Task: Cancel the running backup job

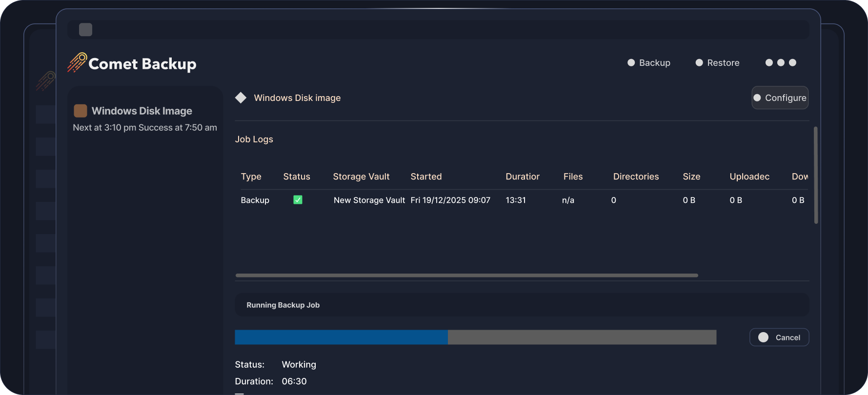Action: (779, 337)
